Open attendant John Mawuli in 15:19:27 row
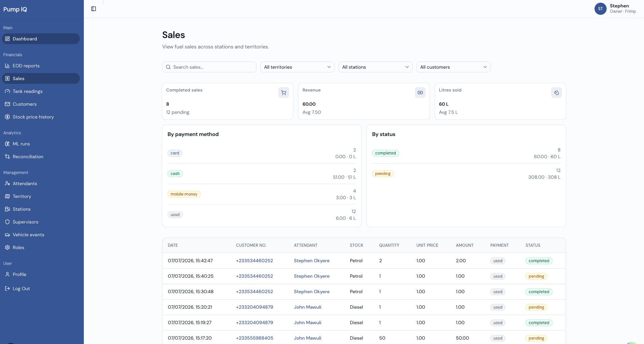 pyautogui.click(x=308, y=322)
